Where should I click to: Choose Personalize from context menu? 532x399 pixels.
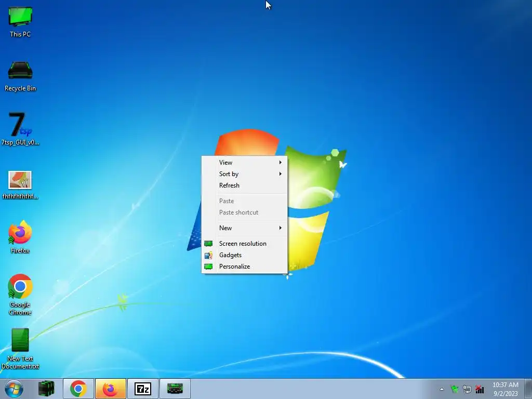[245, 267]
